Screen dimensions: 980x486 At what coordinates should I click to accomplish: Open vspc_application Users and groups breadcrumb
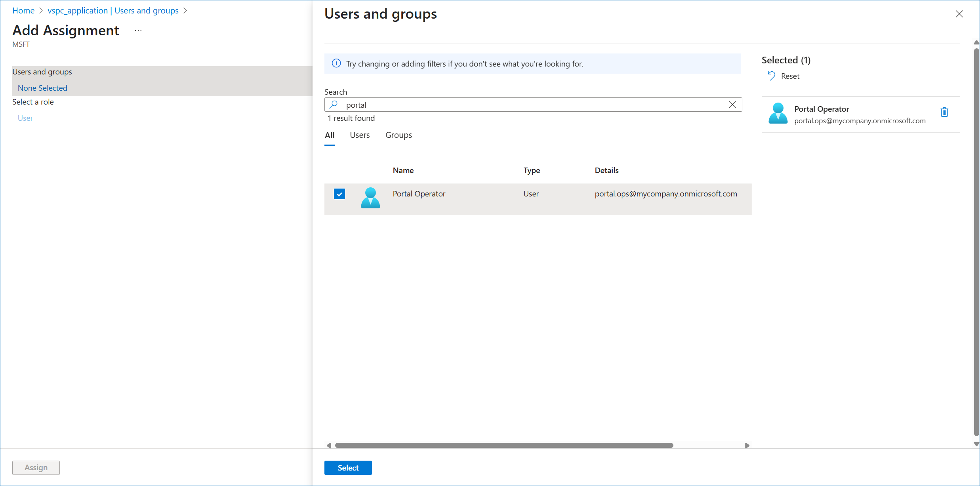click(113, 11)
